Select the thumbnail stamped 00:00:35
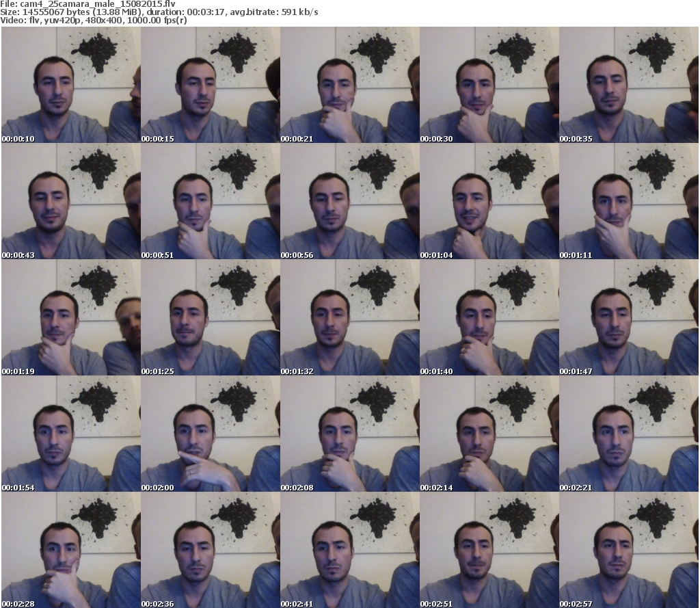 click(x=629, y=85)
